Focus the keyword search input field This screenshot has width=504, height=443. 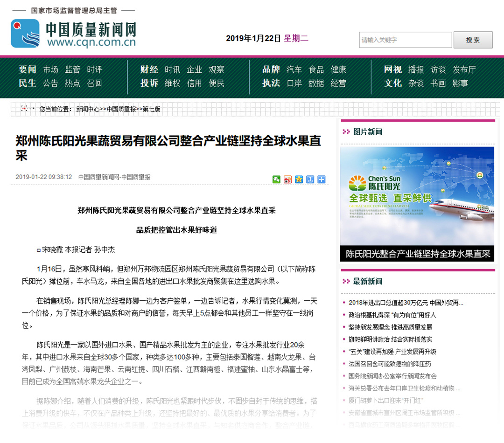pyautogui.click(x=406, y=40)
